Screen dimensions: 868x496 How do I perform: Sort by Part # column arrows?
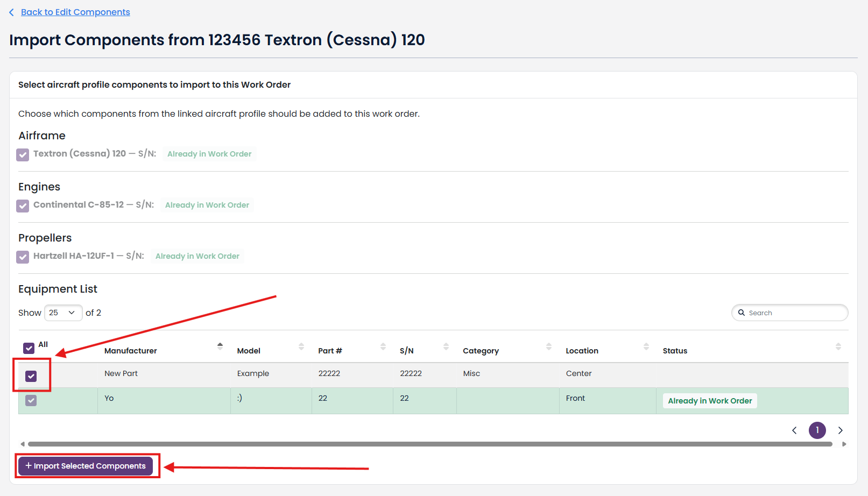pos(383,346)
